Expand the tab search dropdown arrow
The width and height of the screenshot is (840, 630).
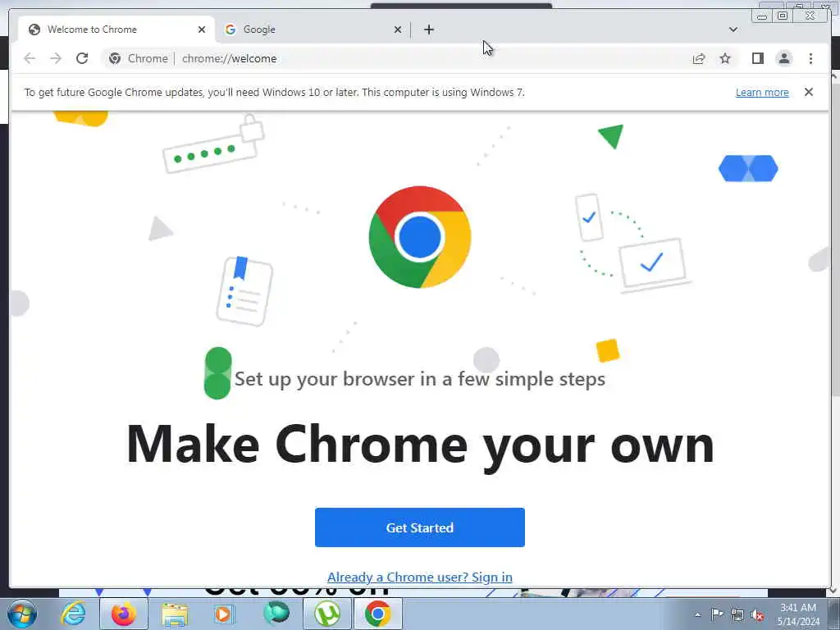point(733,30)
